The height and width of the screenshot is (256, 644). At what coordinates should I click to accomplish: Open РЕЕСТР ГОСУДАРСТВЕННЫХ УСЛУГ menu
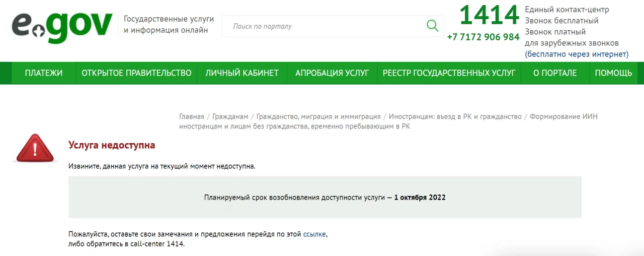(449, 73)
